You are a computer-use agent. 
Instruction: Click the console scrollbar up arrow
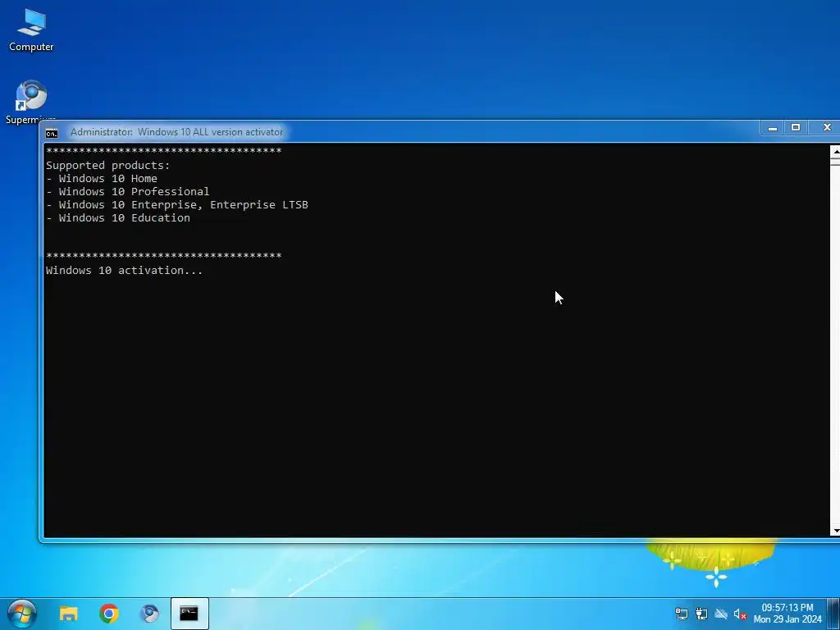tap(835, 151)
